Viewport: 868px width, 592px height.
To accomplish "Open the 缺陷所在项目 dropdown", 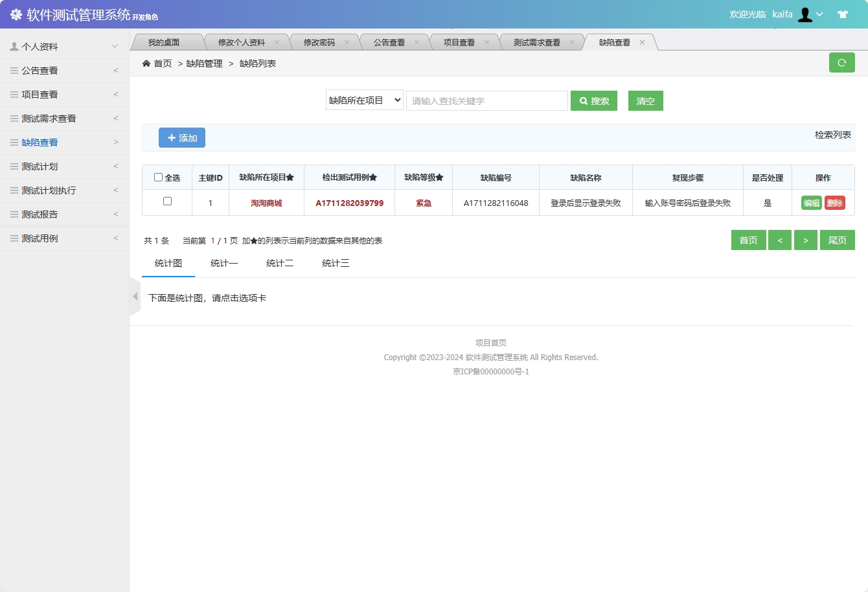I will point(364,100).
